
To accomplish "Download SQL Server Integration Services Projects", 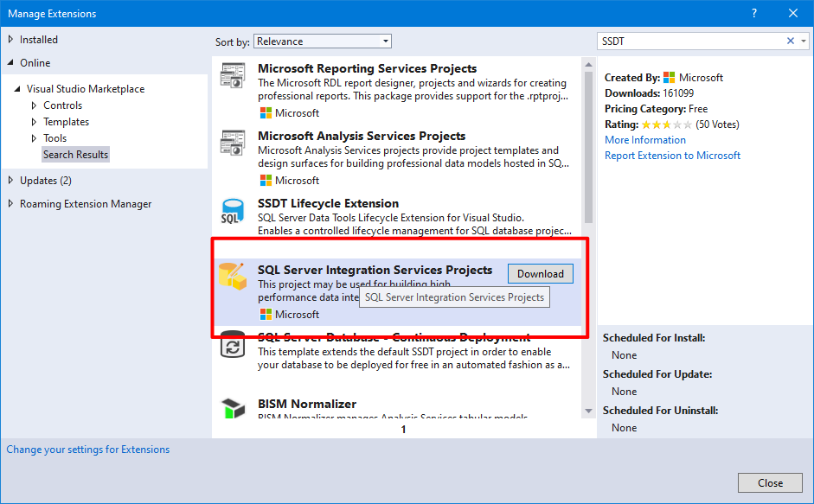I will [x=541, y=274].
